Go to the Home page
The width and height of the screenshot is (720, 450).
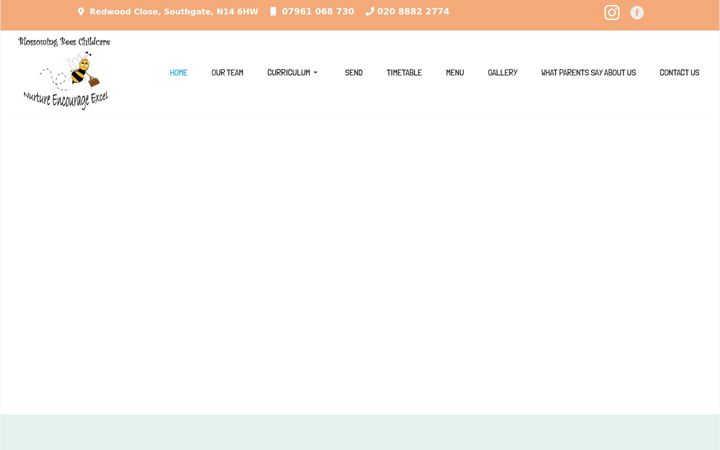pos(178,73)
